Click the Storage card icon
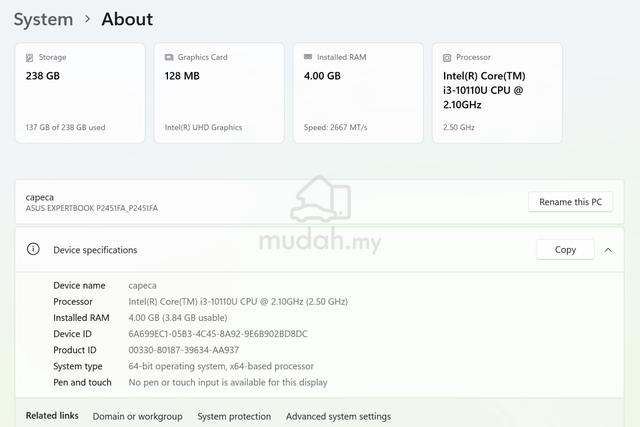 point(29,58)
